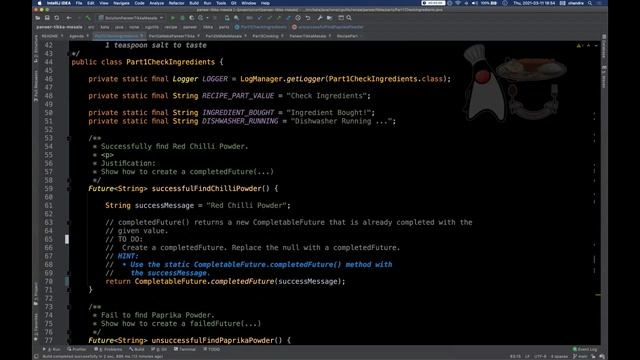640x360 pixels.
Task: Open the Navigate menu
Action: [121, 3]
